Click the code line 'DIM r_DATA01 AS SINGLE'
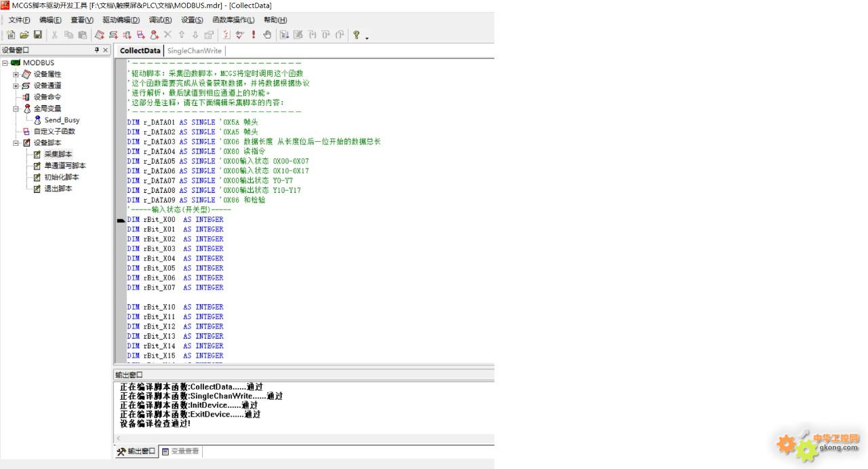This screenshot has height=469, width=868. pos(171,123)
